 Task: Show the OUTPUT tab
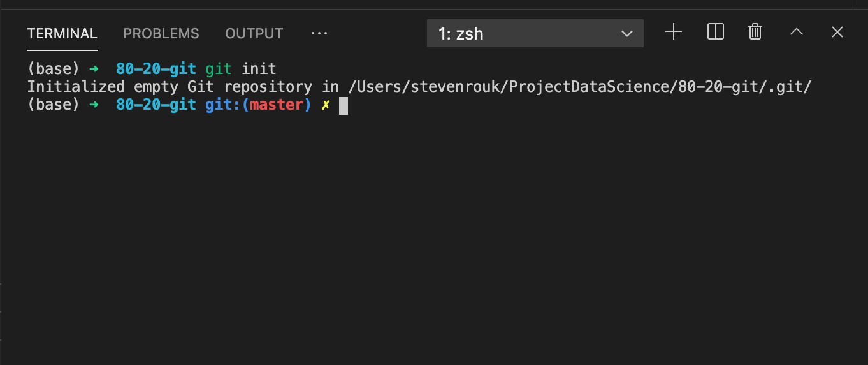pyautogui.click(x=254, y=34)
